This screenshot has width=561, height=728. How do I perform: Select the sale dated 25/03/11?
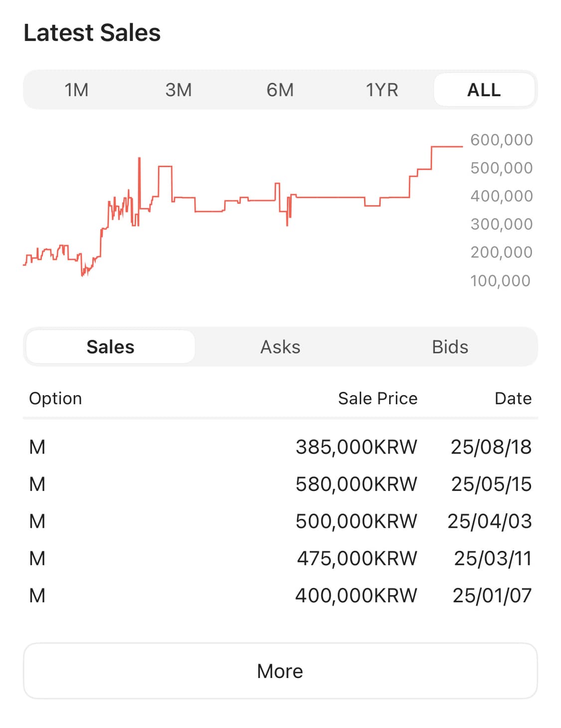(x=492, y=558)
